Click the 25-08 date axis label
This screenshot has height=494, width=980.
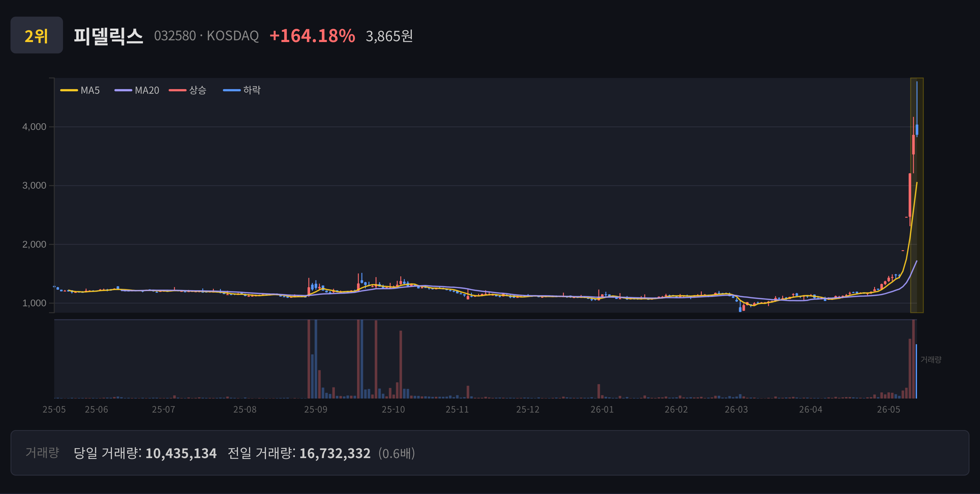[x=245, y=409]
